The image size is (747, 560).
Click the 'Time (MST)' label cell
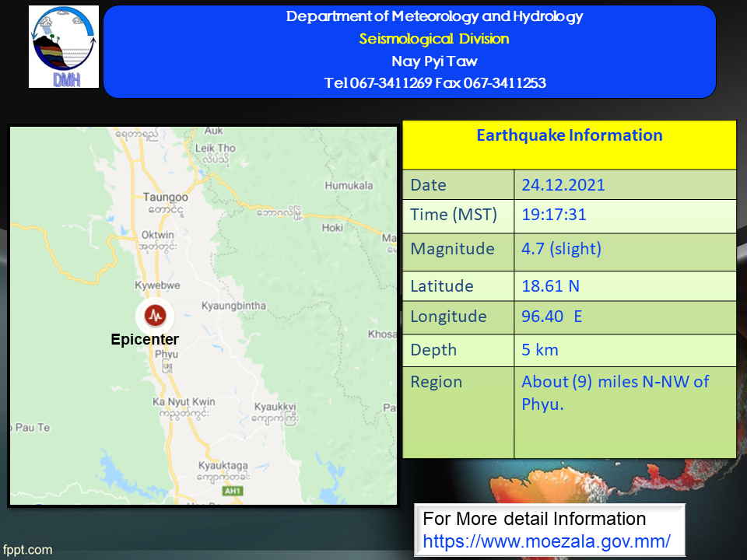(458, 216)
